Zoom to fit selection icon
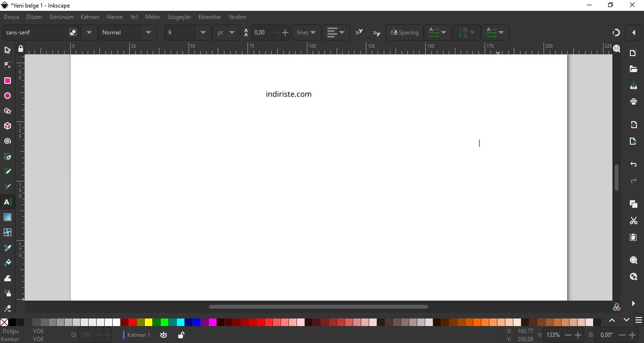 click(x=634, y=260)
